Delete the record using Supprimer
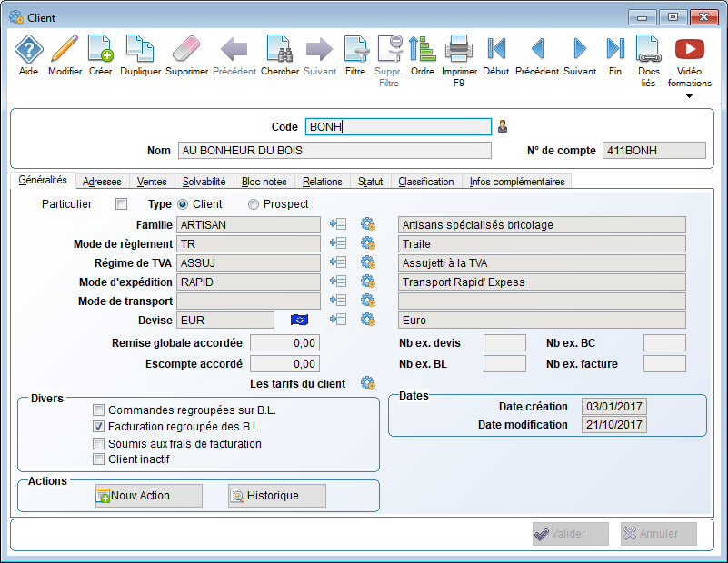Screen dimensions: 728x563 coord(186,49)
